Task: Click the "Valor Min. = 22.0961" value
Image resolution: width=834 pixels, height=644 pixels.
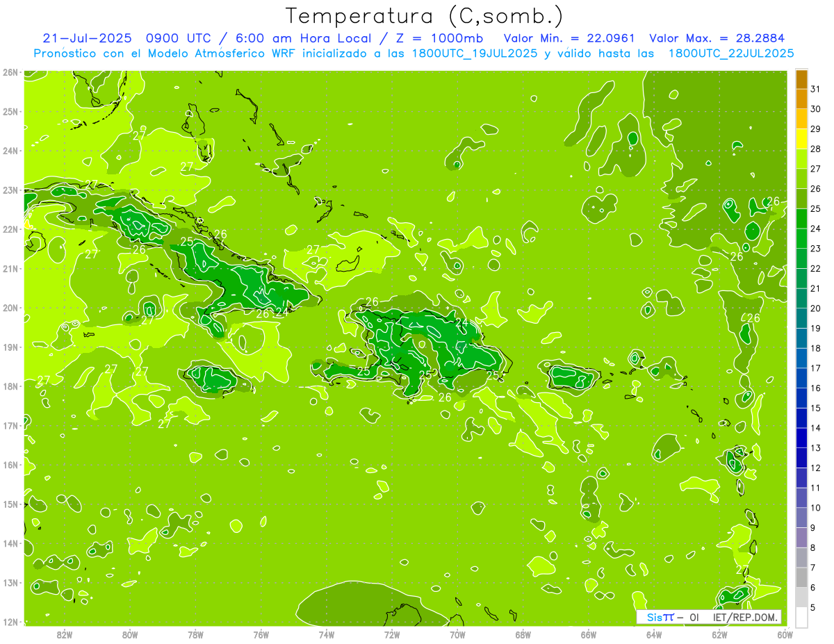Action: click(x=569, y=38)
